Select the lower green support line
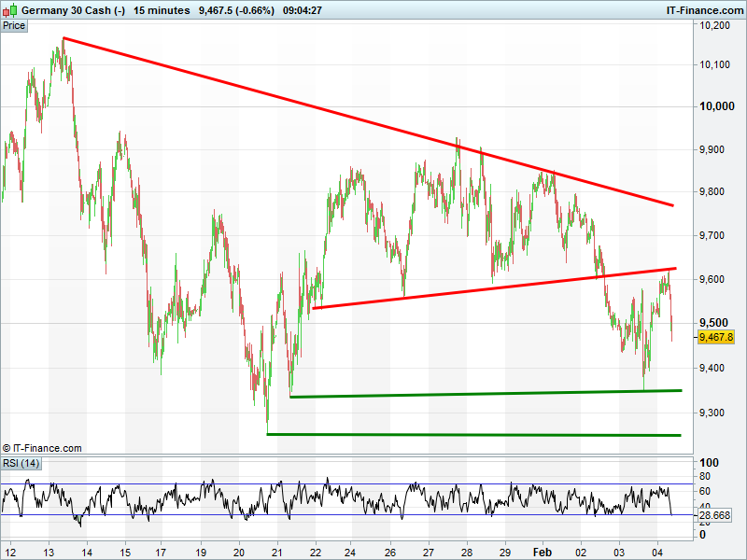Image resolution: width=747 pixels, height=560 pixels. (467, 434)
